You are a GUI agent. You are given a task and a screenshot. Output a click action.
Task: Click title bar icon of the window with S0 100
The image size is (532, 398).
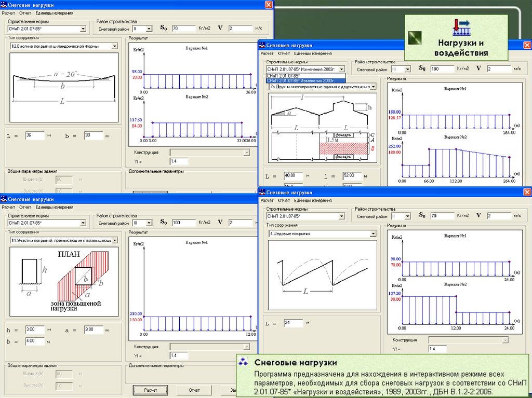pos(4,199)
